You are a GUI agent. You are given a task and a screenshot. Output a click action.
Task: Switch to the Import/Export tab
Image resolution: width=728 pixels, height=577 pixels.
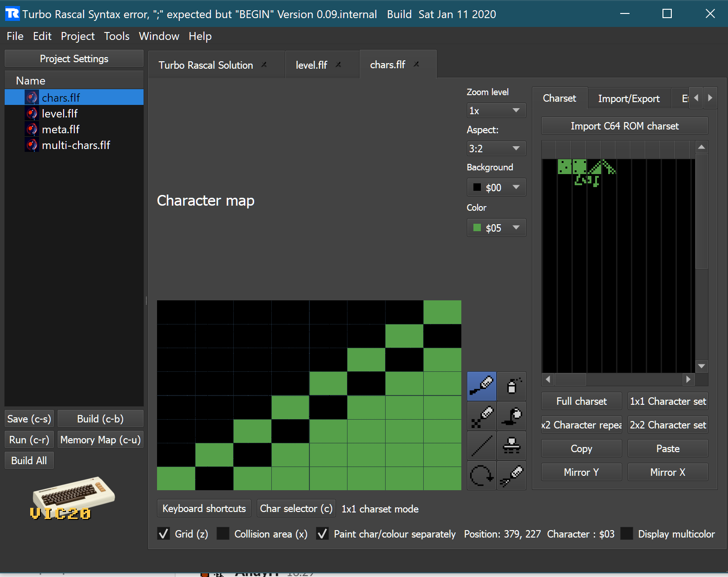click(x=629, y=98)
